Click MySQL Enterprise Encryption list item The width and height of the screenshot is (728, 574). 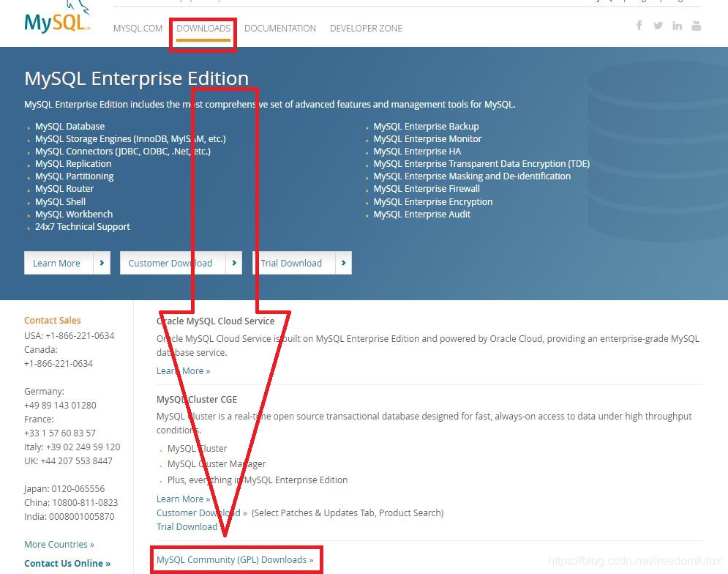click(433, 202)
